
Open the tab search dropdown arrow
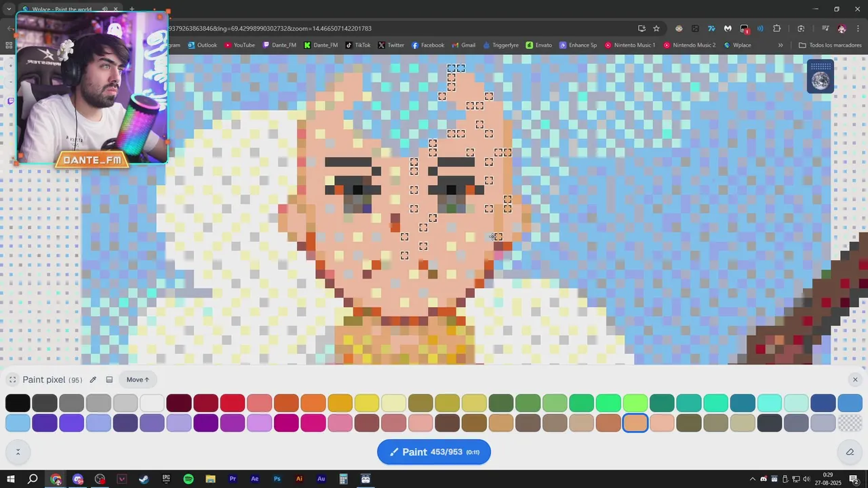click(x=9, y=9)
